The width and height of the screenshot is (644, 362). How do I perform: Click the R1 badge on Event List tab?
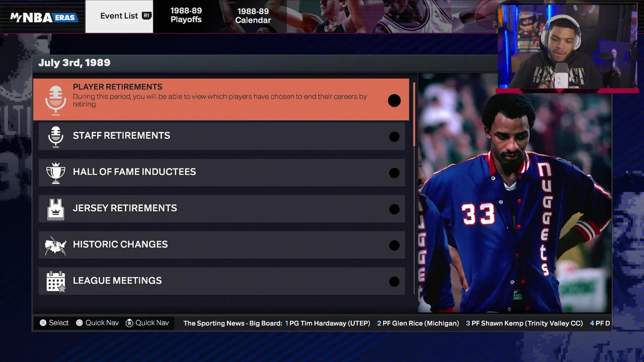click(146, 16)
